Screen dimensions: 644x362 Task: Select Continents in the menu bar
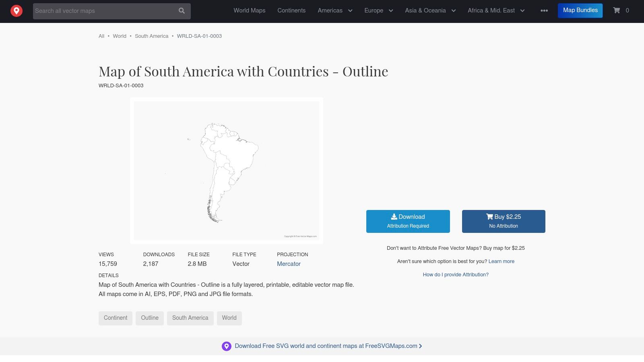291,10
